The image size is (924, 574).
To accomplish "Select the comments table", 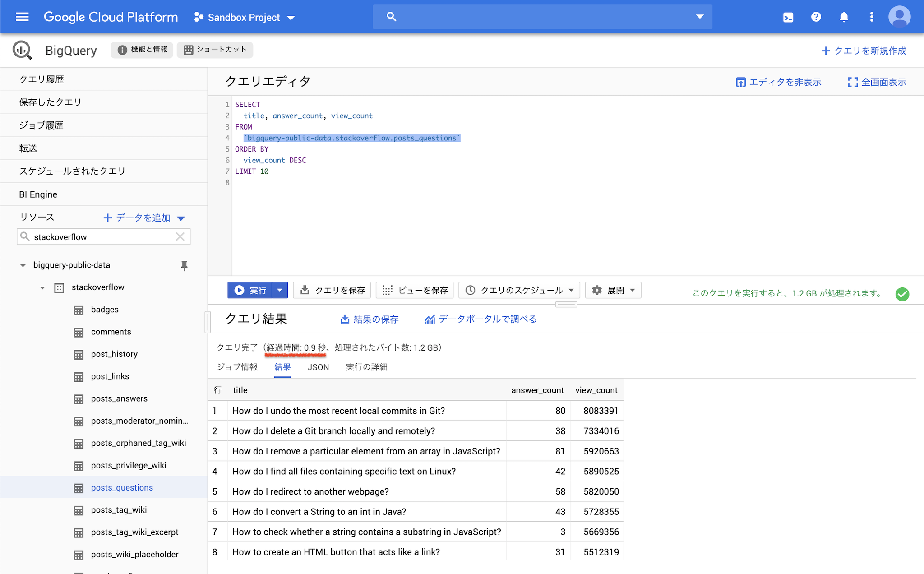I will [111, 332].
